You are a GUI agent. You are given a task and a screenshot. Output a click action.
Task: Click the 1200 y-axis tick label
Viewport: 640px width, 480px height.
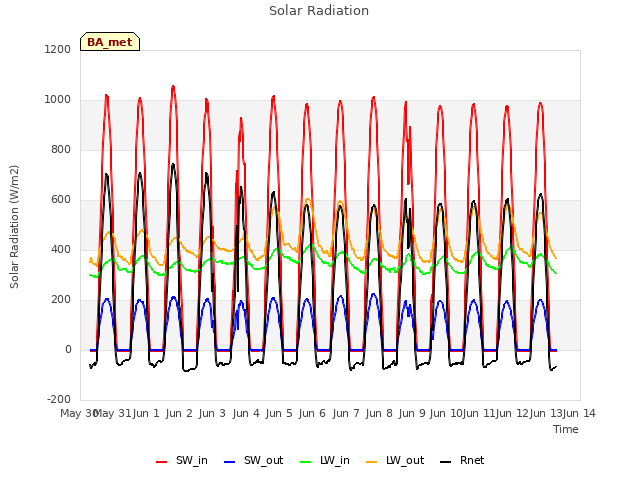coord(58,49)
